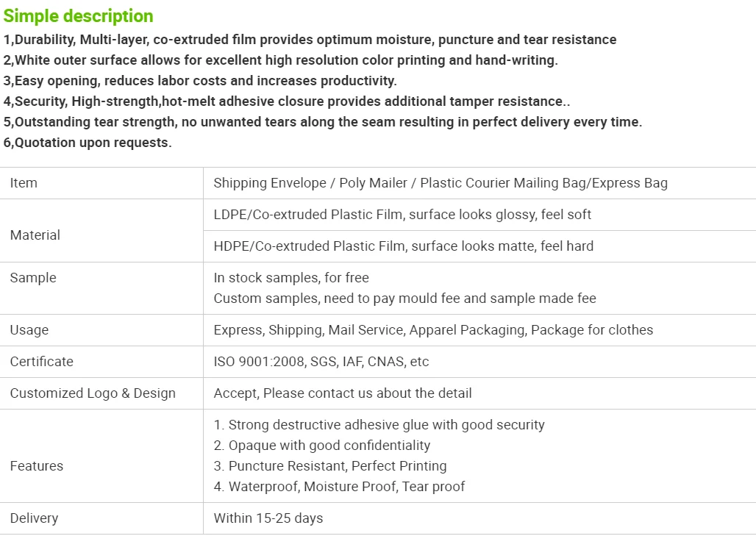Click 'Accept, Please contact us' cell text
The width and height of the screenshot is (756, 536).
(342, 393)
